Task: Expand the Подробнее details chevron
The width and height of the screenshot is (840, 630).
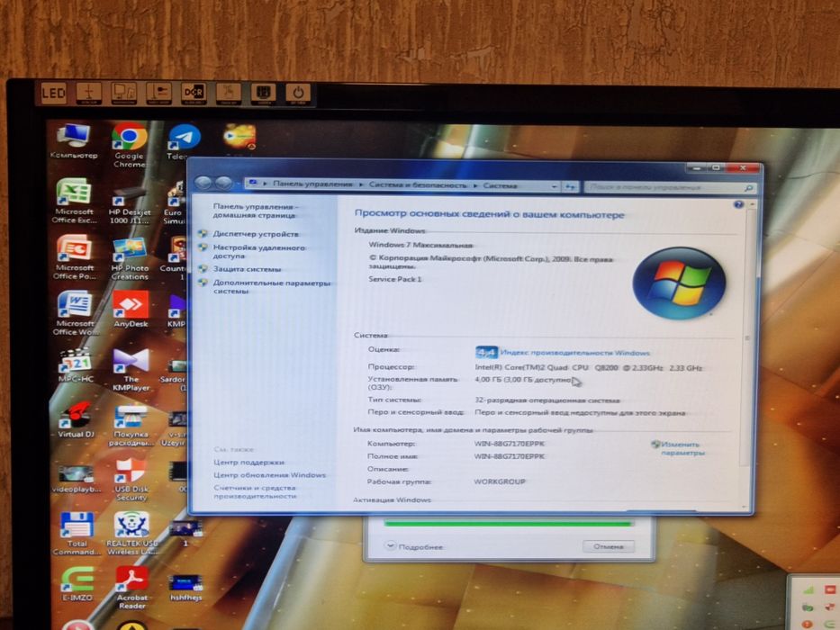Action: pyautogui.click(x=390, y=545)
